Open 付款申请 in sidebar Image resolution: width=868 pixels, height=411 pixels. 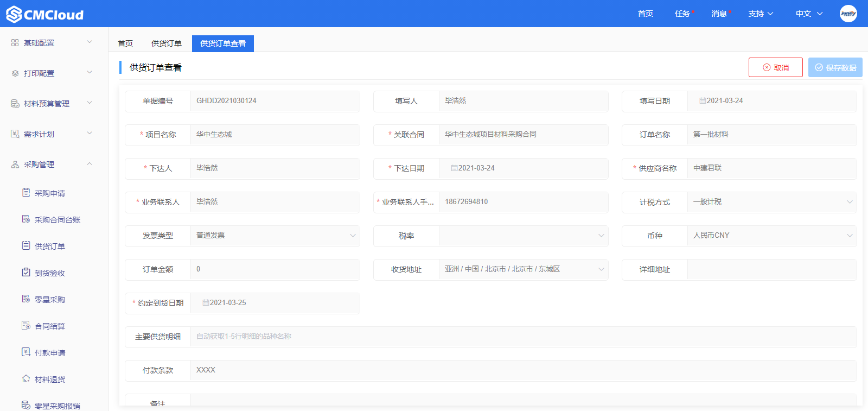[x=50, y=353]
